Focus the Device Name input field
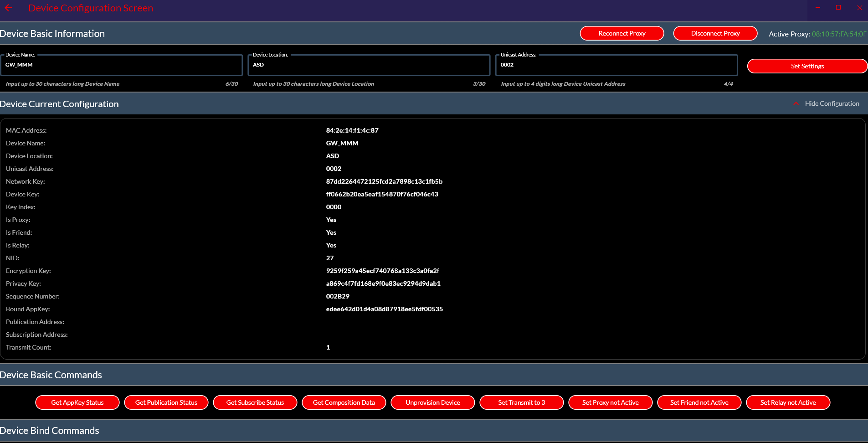868x443 pixels. 121,65
